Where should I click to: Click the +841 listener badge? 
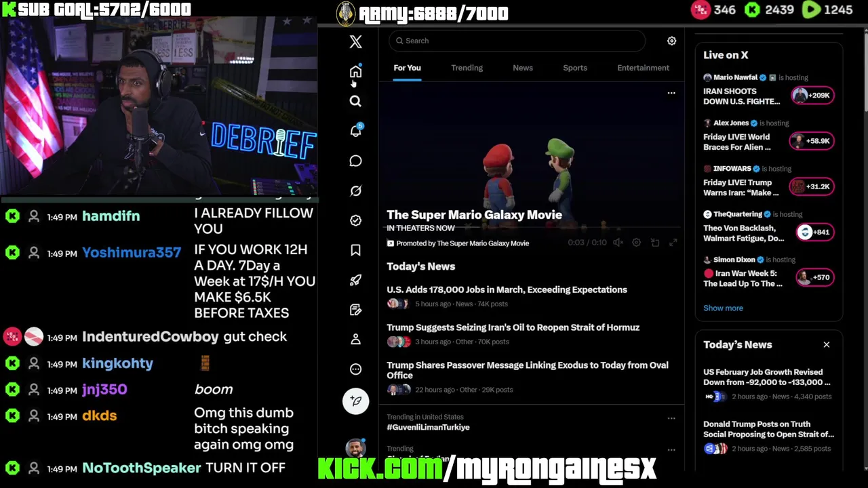pos(814,232)
